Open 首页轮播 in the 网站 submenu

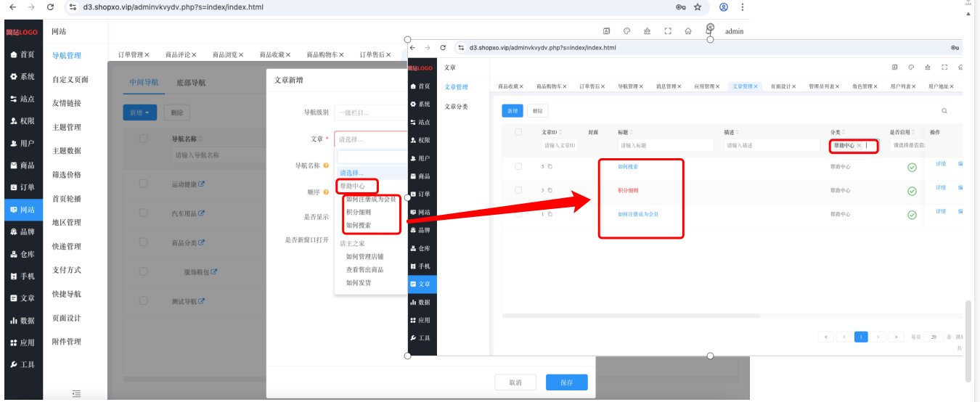(x=67, y=199)
